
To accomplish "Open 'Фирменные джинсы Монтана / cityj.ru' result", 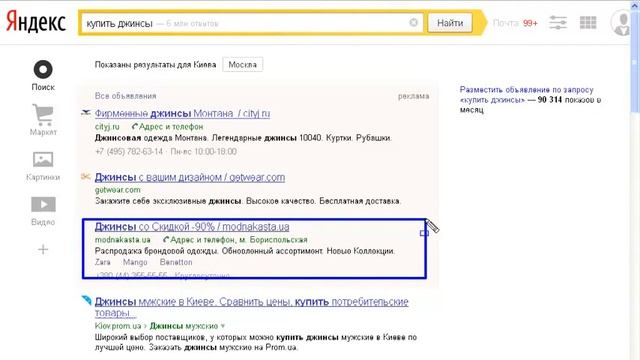I will pos(182,113).
